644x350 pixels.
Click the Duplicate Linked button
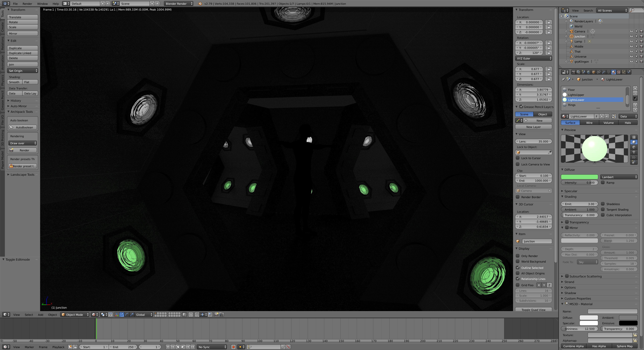tap(23, 53)
